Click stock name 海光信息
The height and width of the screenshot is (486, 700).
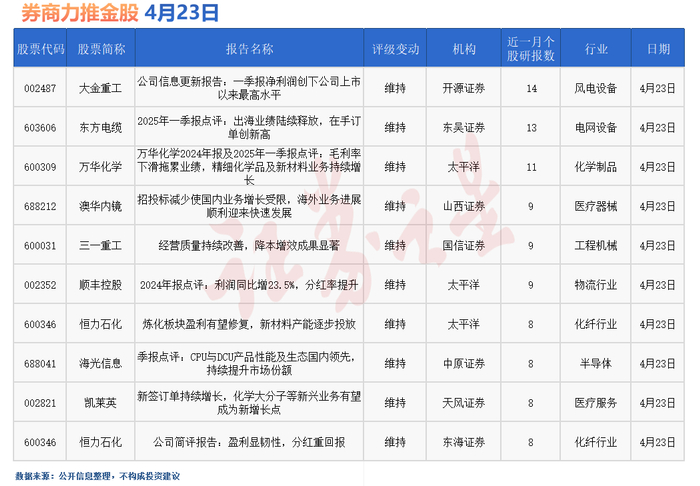click(100, 363)
